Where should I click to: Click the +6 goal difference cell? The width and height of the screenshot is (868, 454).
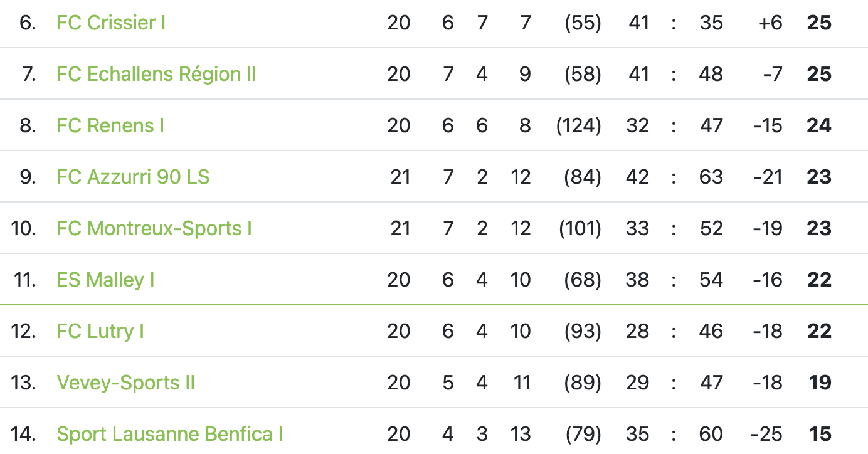coord(770,23)
